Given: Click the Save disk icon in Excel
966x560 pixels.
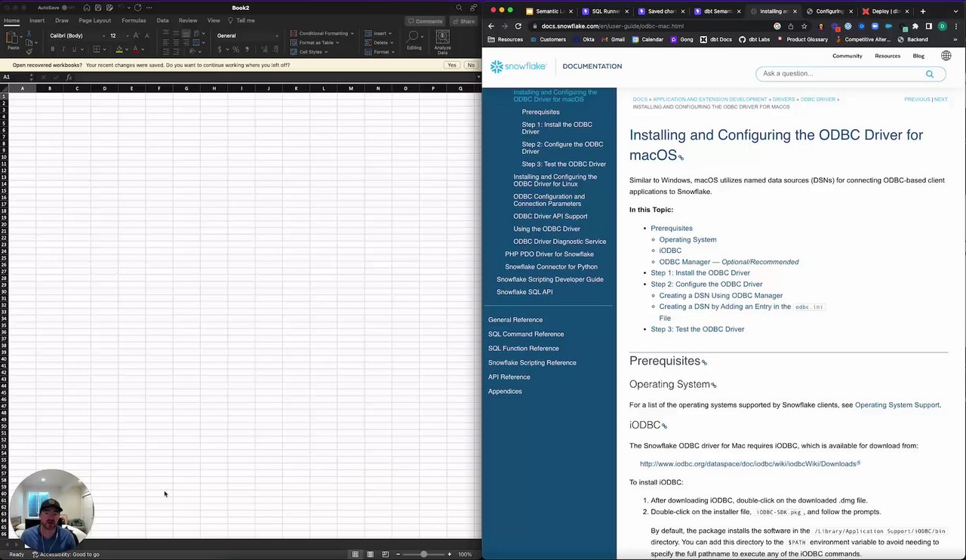Looking at the screenshot, I should pyautogui.click(x=98, y=8).
